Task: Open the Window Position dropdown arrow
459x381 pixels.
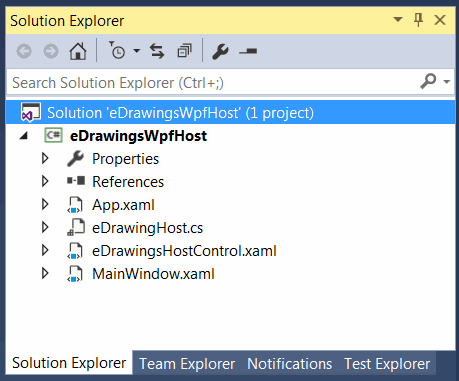Action: pos(398,19)
